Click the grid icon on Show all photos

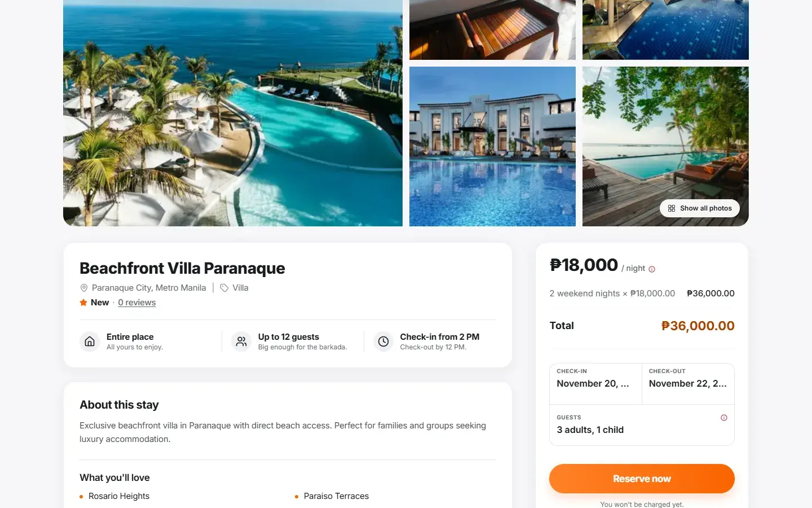coord(672,208)
